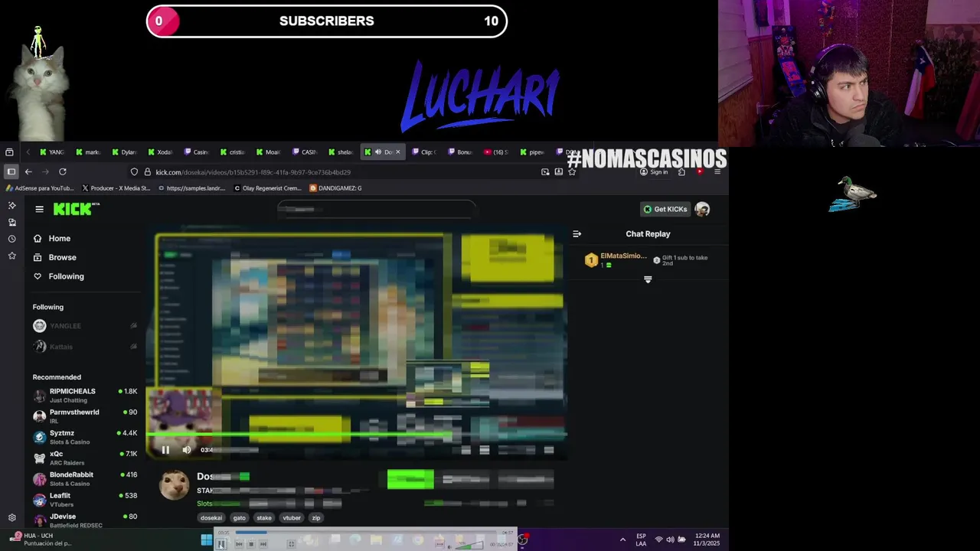Select the zip tag

(315, 518)
